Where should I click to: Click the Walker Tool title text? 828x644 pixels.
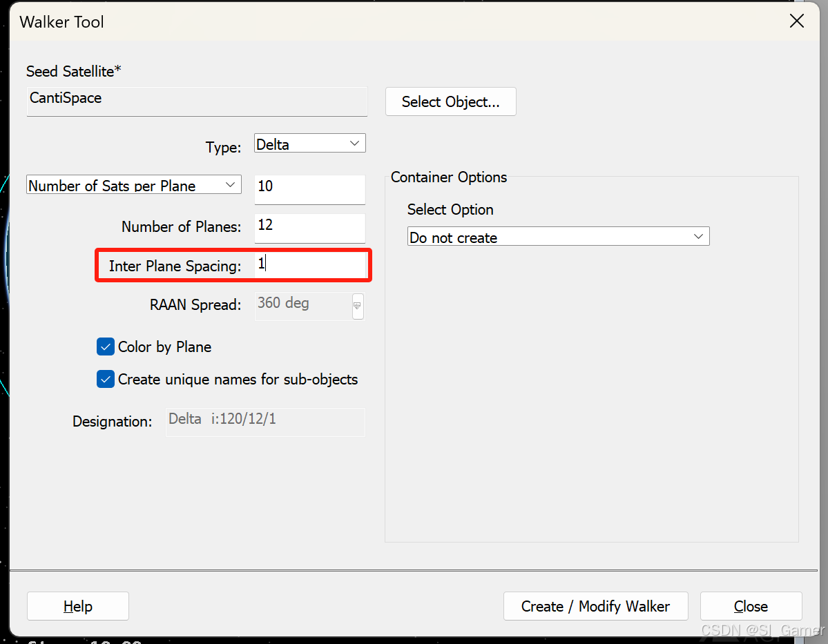[x=61, y=21]
